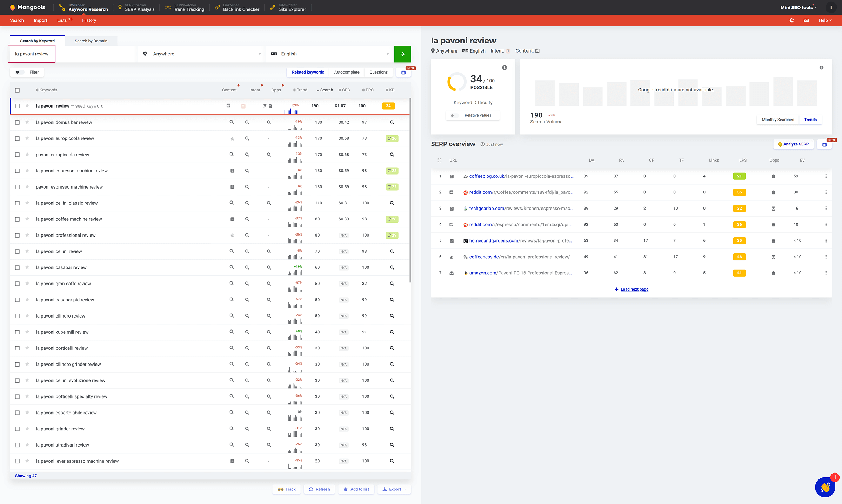Open more options for coffeeblog.co.uk result
This screenshot has width=842, height=504.
826,176
